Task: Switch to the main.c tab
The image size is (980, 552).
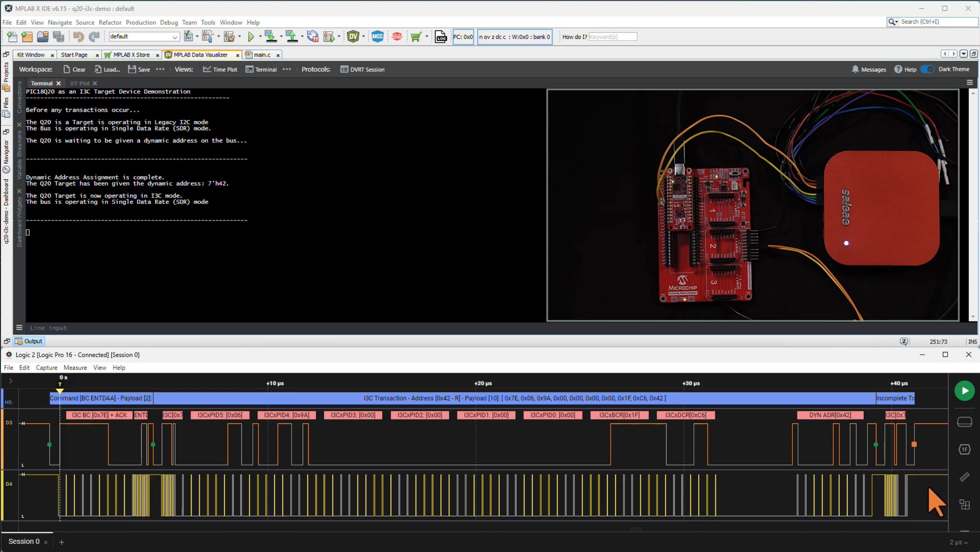Action: (262, 55)
